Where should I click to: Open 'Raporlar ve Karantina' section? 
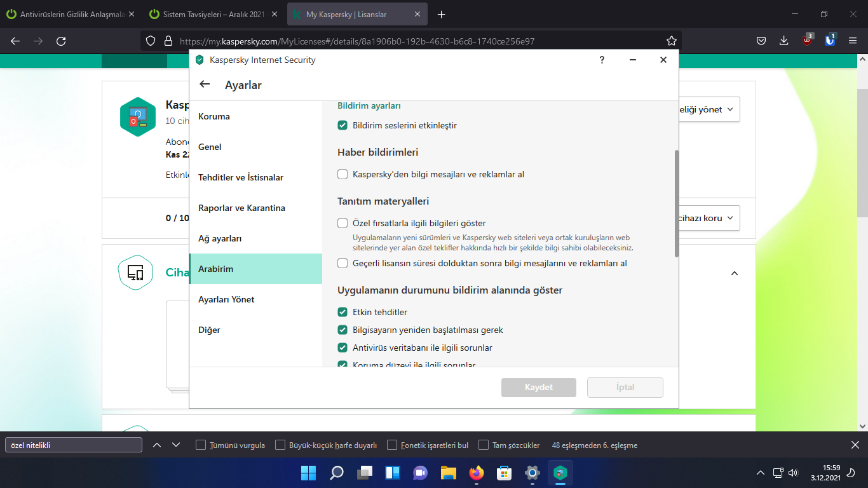click(x=256, y=208)
